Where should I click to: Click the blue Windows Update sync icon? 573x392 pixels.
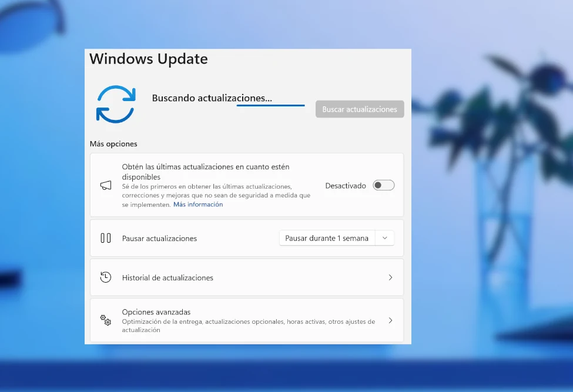coord(115,103)
